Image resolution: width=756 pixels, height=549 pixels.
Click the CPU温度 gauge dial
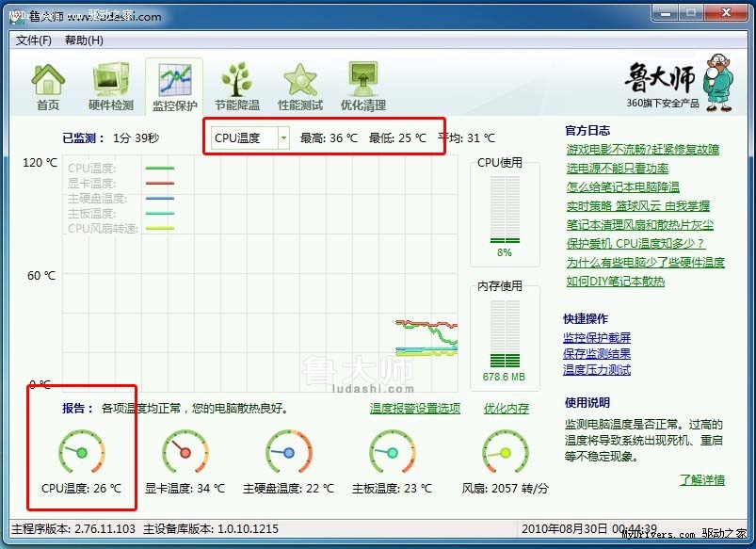pos(82,452)
